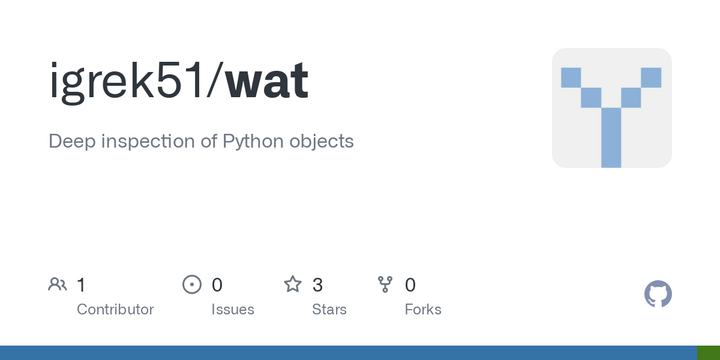
Task: Click the stars count number 3
Action: tap(317, 285)
